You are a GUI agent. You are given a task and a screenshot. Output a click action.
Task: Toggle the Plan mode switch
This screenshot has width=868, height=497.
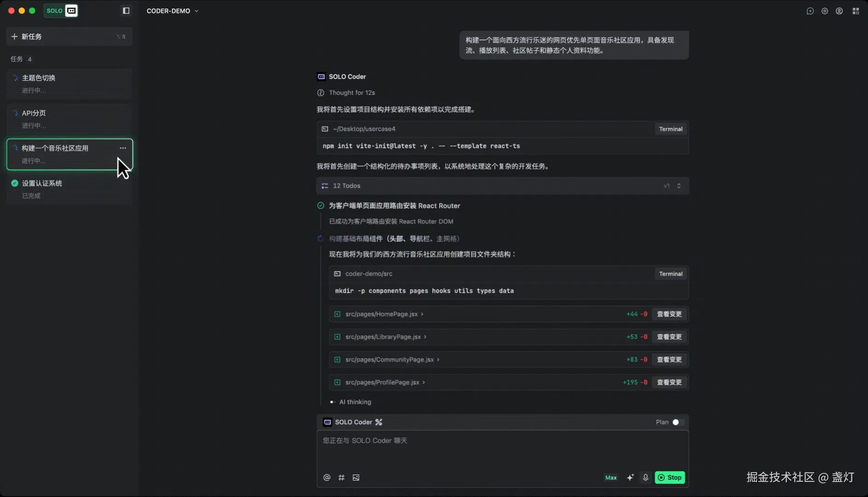678,422
